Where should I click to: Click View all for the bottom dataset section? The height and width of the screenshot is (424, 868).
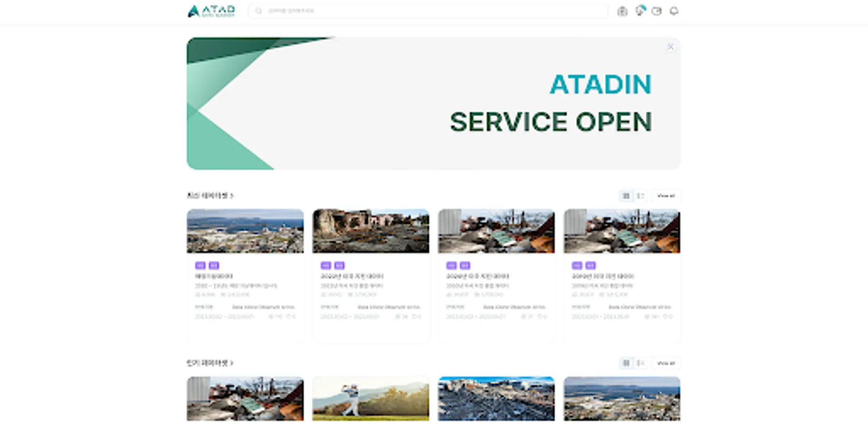tap(666, 363)
